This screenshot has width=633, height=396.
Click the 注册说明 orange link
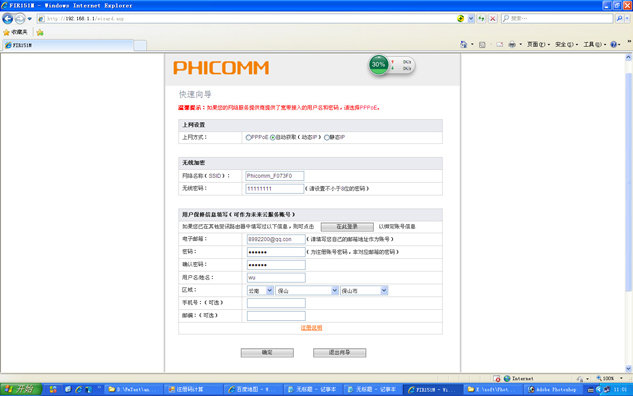(311, 328)
